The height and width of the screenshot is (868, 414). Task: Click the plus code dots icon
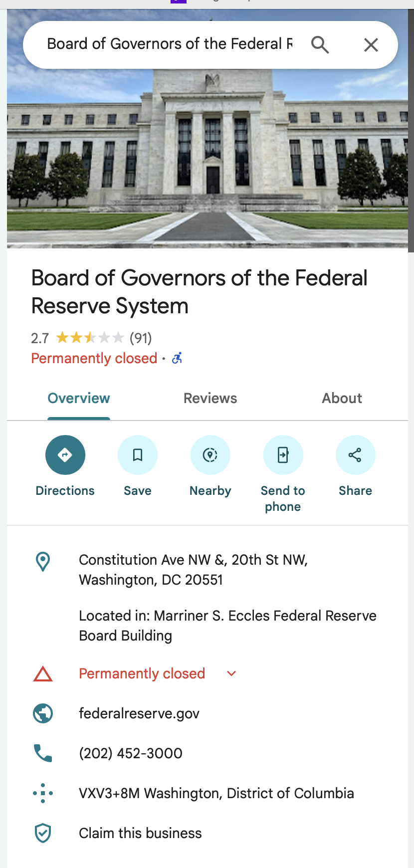[x=43, y=793]
